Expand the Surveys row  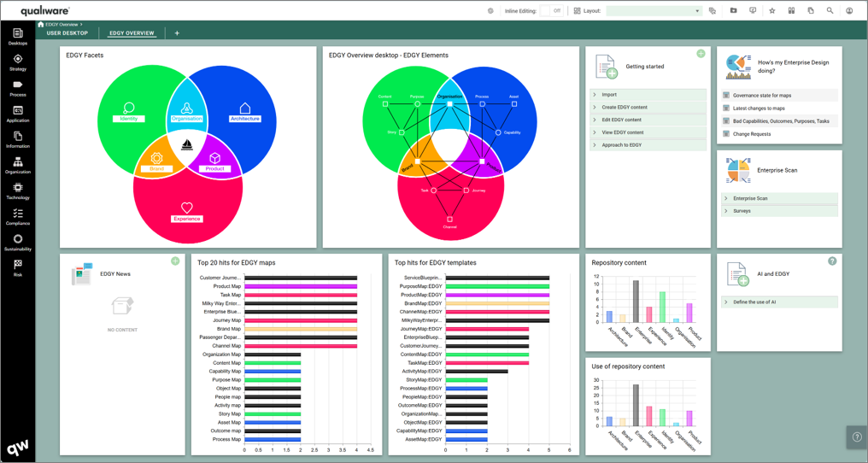tap(779, 211)
